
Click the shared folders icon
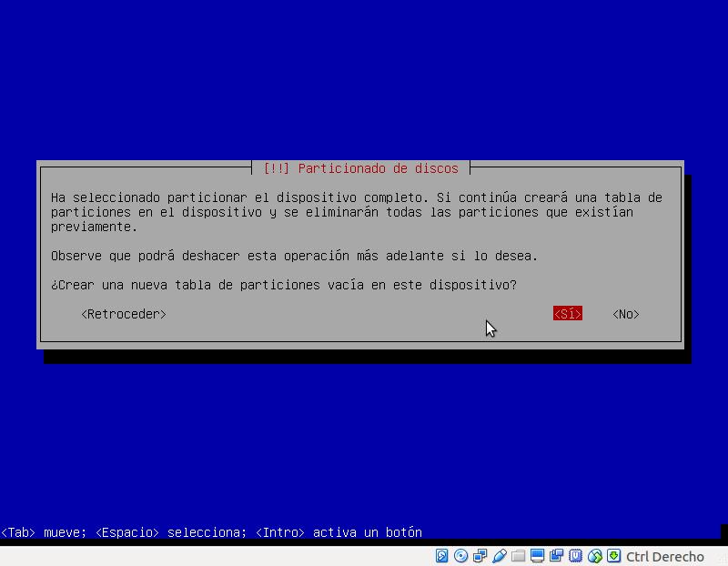coord(518,556)
